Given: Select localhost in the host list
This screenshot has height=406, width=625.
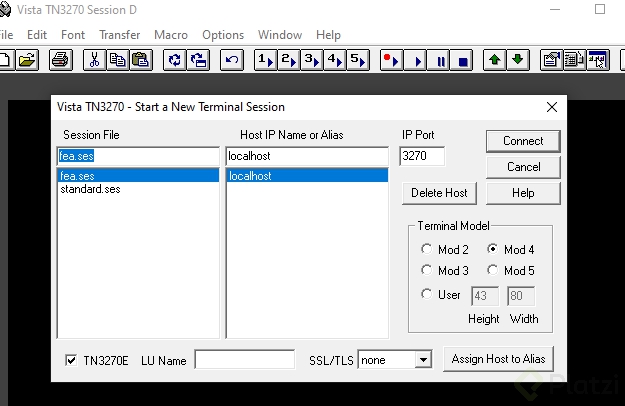Looking at the screenshot, I should [307, 176].
